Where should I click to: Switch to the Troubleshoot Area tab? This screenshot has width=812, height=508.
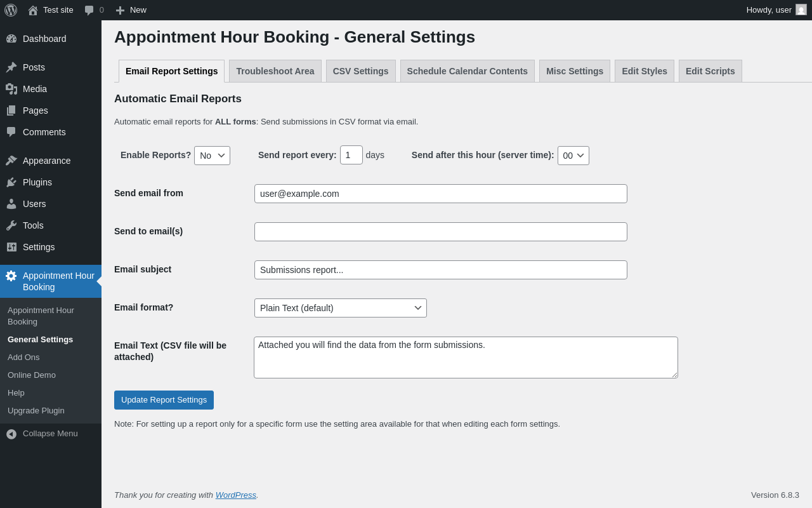tap(275, 71)
